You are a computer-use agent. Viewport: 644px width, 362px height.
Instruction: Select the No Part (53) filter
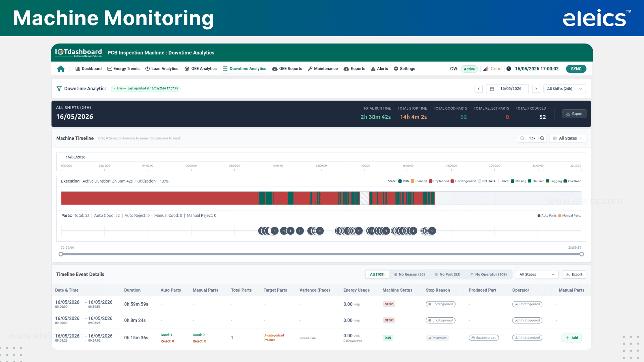(447, 275)
